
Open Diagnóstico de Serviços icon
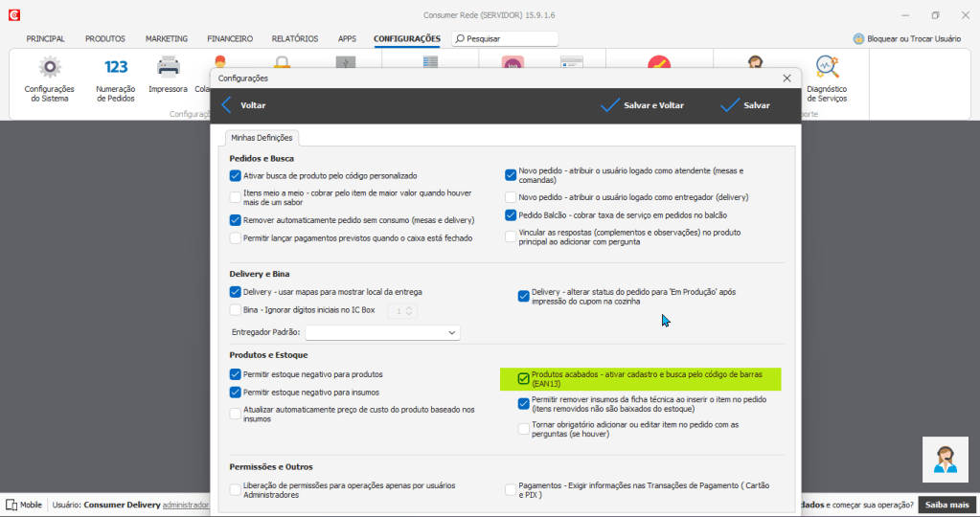tap(826, 67)
